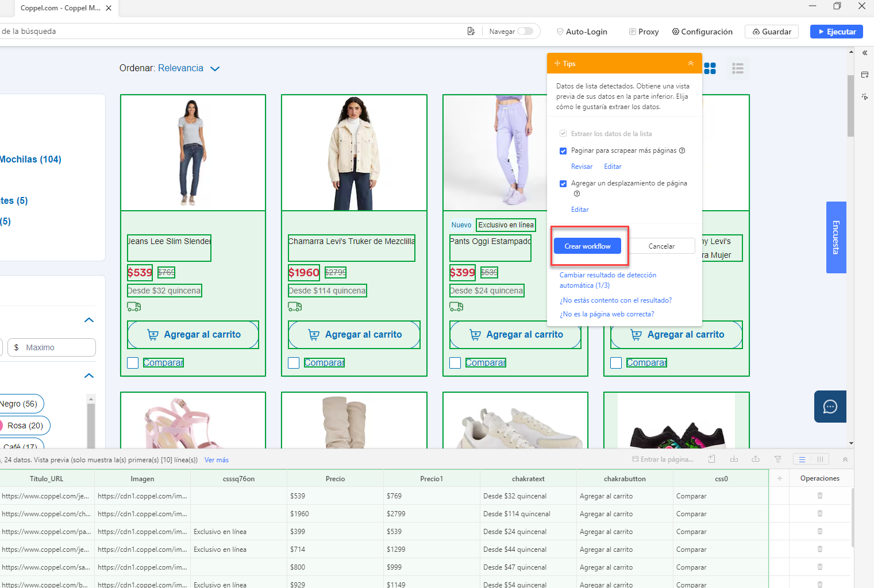Click the Ejecutar run button
Image resolution: width=874 pixels, height=588 pixels.
(x=837, y=32)
